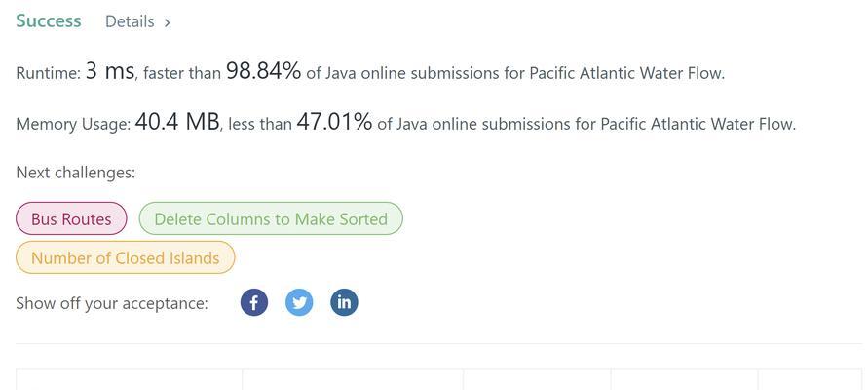Viewport: 868px width, 390px height.
Task: Share acceptance via the LinkedIn icon
Action: click(x=344, y=302)
